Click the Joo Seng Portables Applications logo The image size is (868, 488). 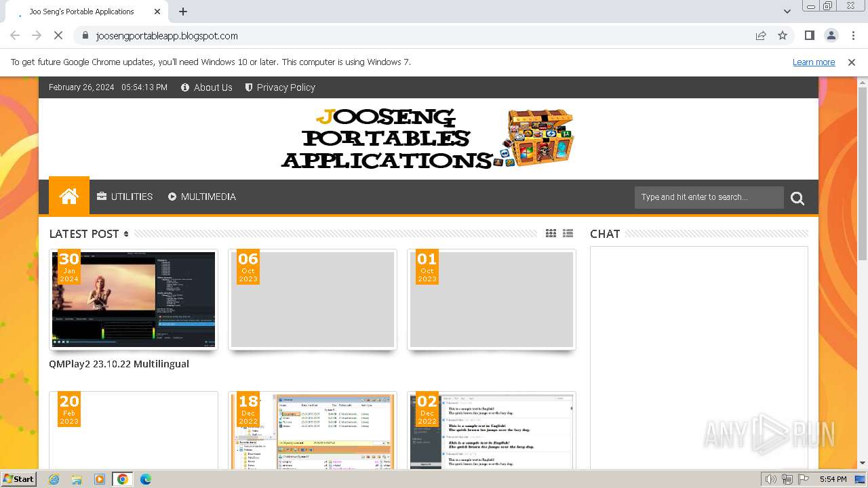pos(428,138)
